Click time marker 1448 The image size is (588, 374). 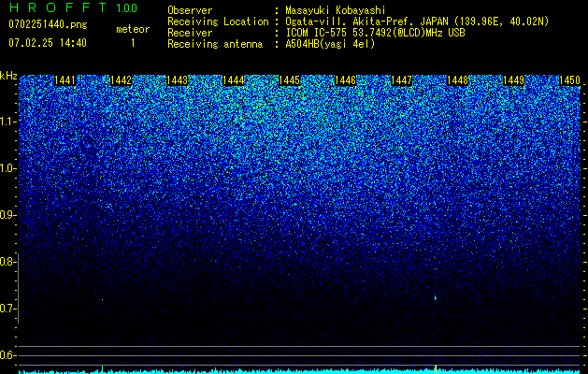[x=458, y=80]
